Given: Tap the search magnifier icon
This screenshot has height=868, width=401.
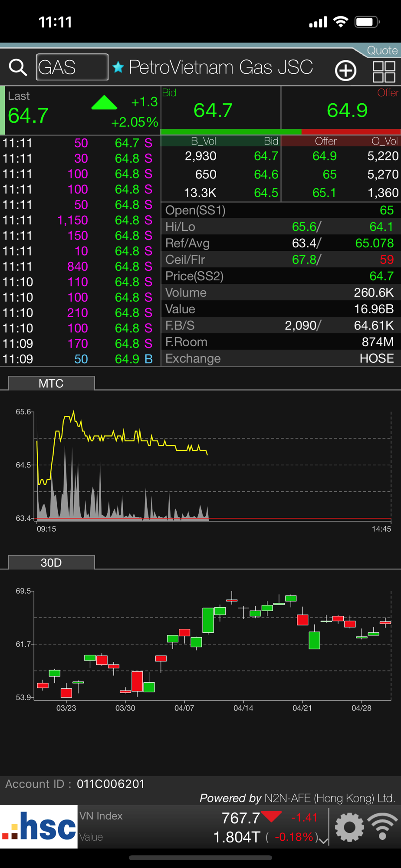Looking at the screenshot, I should pos(18,67).
